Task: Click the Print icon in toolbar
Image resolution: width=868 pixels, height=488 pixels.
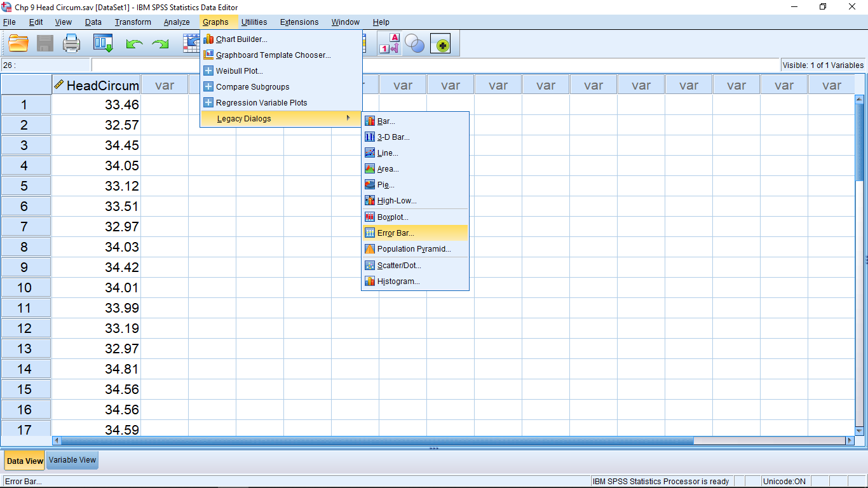Action: point(71,44)
